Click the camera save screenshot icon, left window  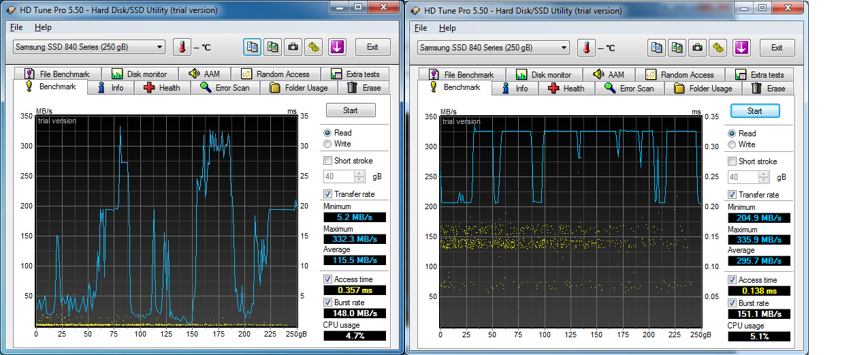tap(293, 47)
